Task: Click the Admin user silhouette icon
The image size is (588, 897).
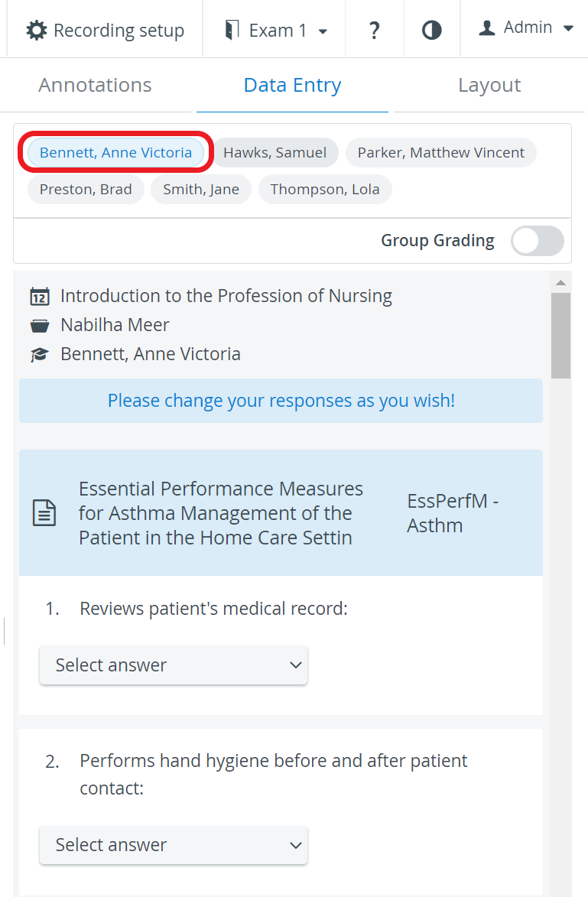Action: [487, 28]
